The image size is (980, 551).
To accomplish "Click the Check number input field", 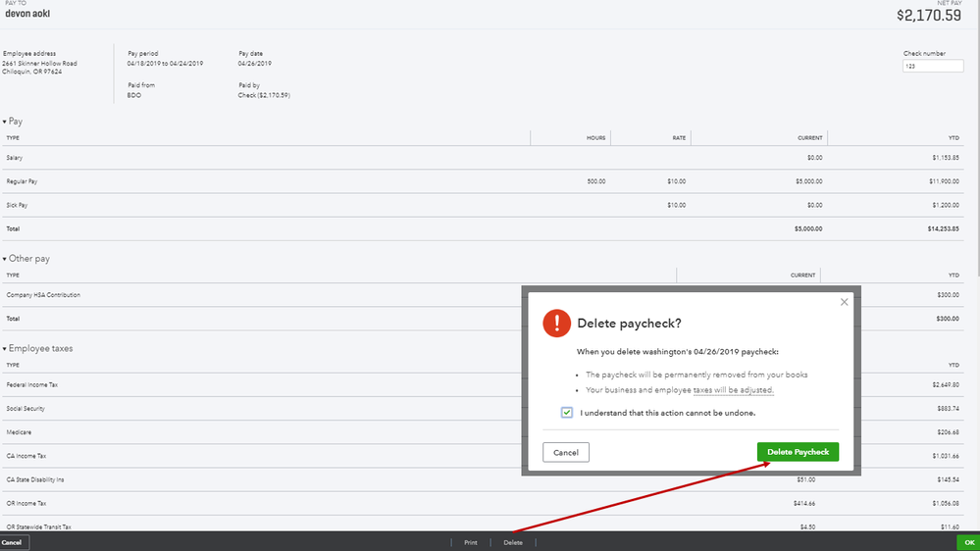I will (933, 66).
